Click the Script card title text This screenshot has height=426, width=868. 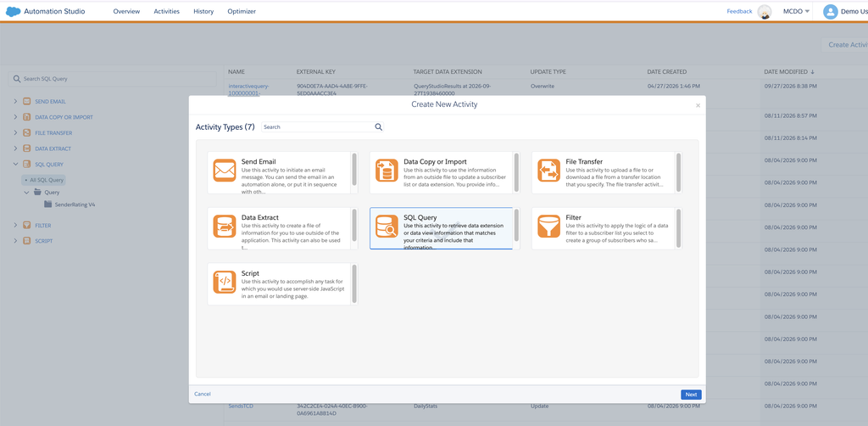coord(250,273)
